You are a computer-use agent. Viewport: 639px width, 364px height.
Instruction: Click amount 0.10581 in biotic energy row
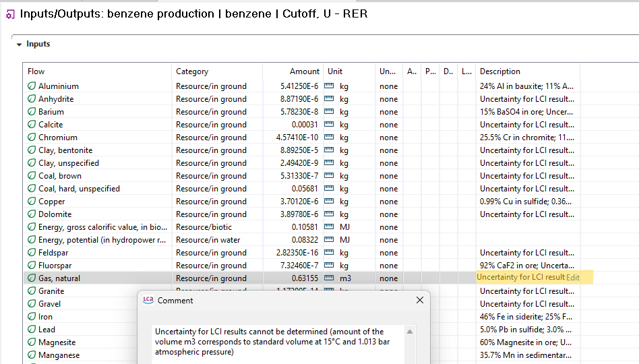point(305,227)
